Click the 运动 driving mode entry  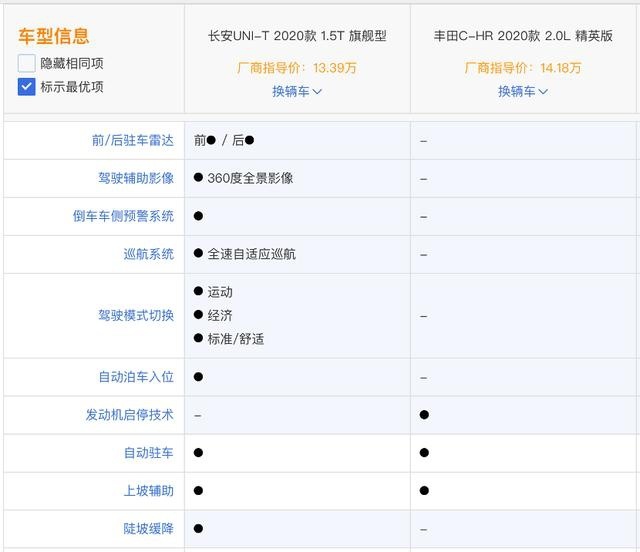pyautogui.click(x=220, y=292)
